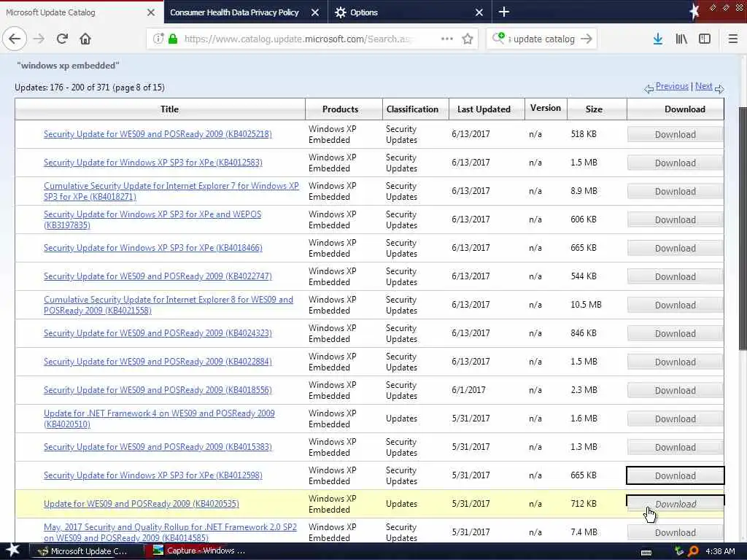Open KB4018466 security update link
The width and height of the screenshot is (747, 560).
(x=153, y=248)
